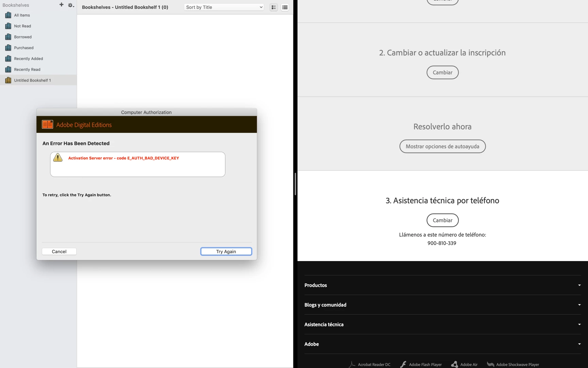Click 'Llámenos a este número de teléfono' text
588x368 pixels.
point(442,235)
